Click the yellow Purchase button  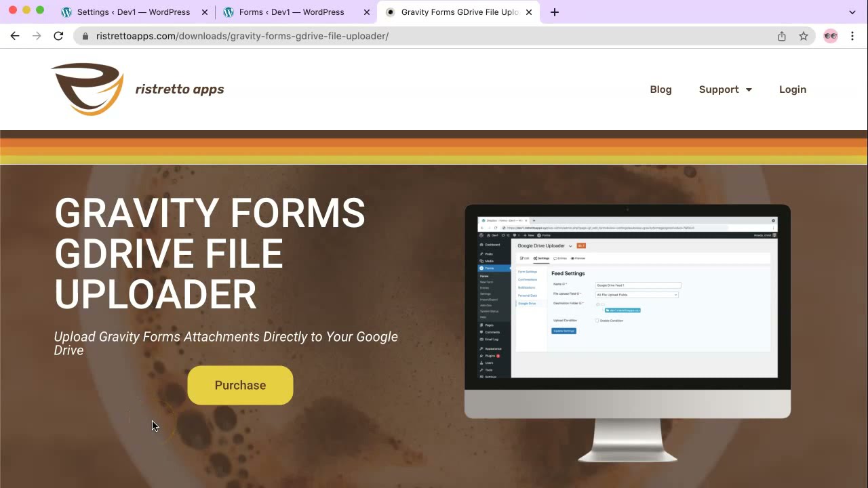tap(240, 385)
